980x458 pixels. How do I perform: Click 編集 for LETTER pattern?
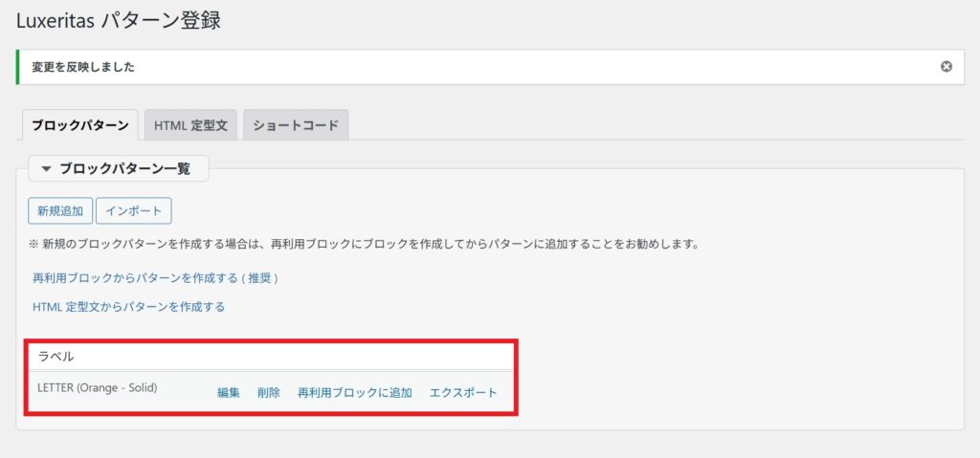229,393
